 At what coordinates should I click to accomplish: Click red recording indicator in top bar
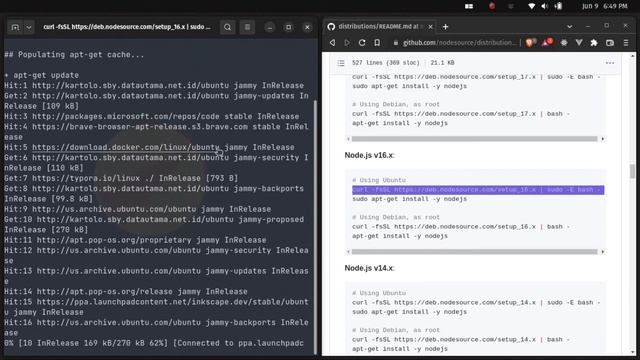click(492, 6)
